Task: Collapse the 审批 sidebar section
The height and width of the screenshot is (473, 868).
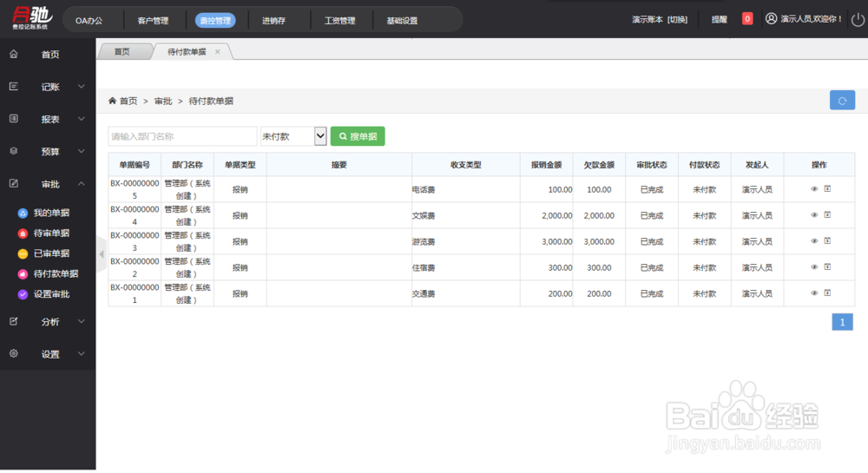Action: 48,184
